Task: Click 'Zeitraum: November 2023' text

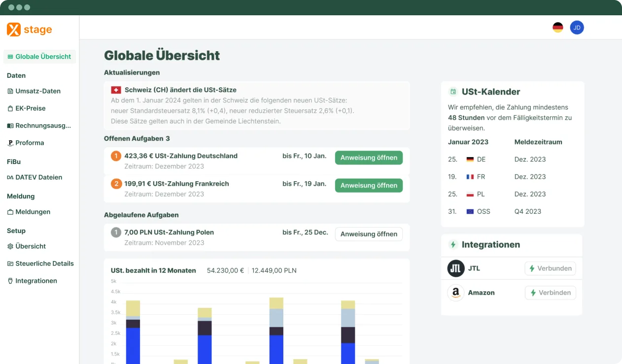Action: [x=164, y=243]
